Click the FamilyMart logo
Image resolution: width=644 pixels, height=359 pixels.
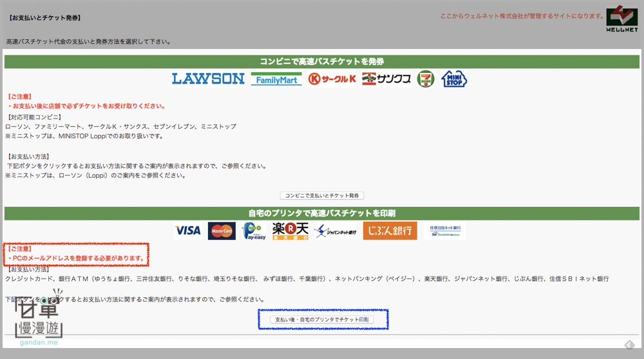tap(276, 79)
